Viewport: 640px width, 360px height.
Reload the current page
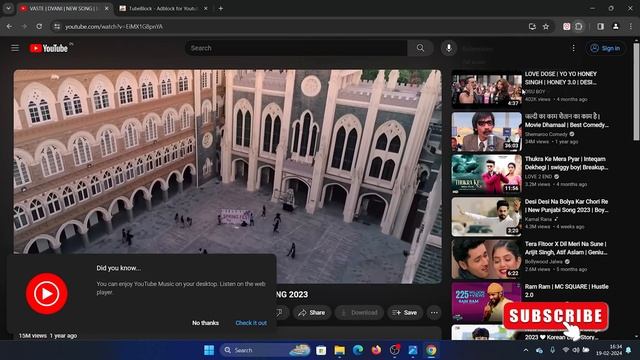pyautogui.click(x=39, y=27)
